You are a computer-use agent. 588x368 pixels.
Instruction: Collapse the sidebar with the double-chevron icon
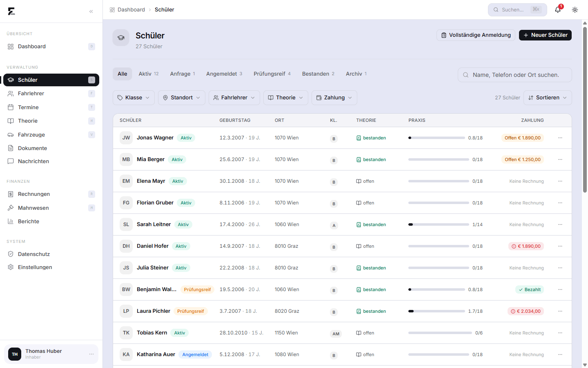click(91, 11)
